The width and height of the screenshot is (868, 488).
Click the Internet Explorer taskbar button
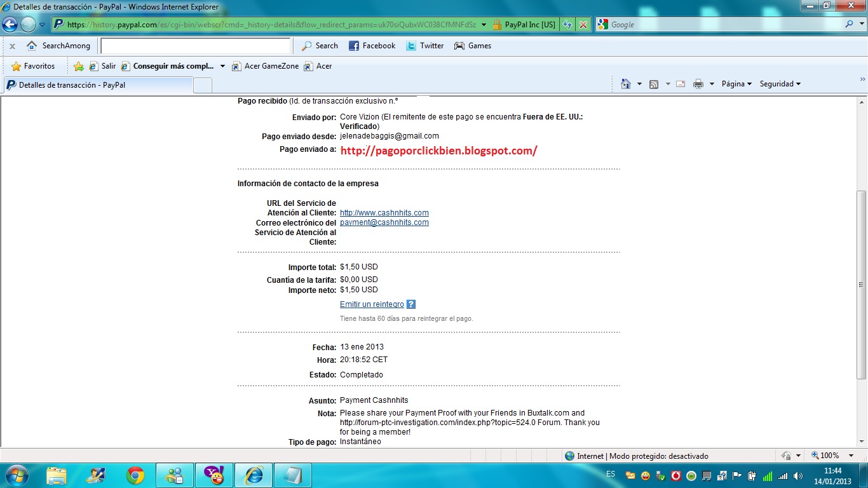(254, 475)
